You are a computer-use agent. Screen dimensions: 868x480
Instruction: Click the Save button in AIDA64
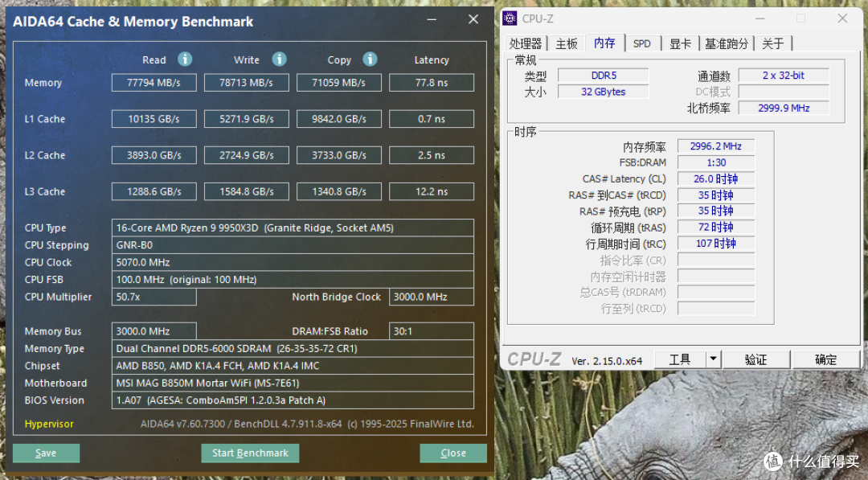tap(46, 453)
